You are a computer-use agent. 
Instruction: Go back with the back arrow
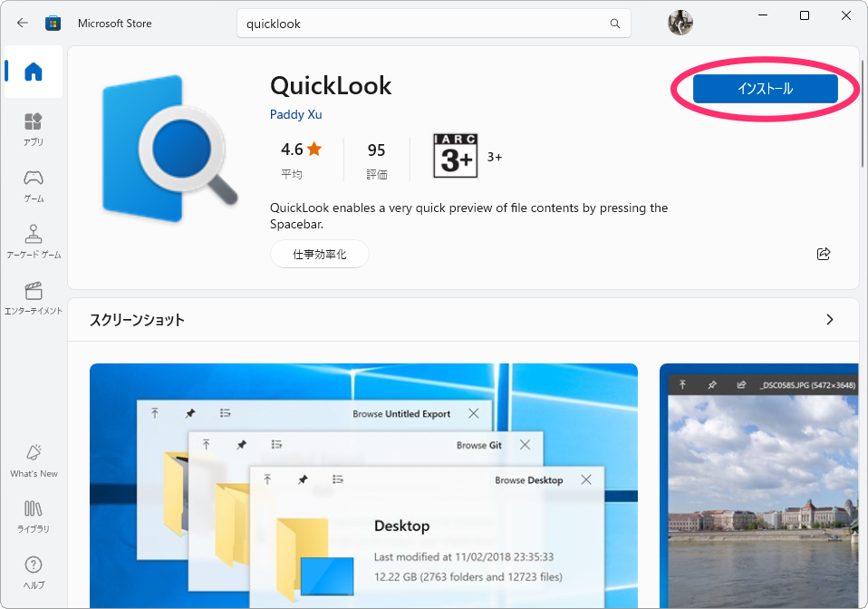click(22, 24)
